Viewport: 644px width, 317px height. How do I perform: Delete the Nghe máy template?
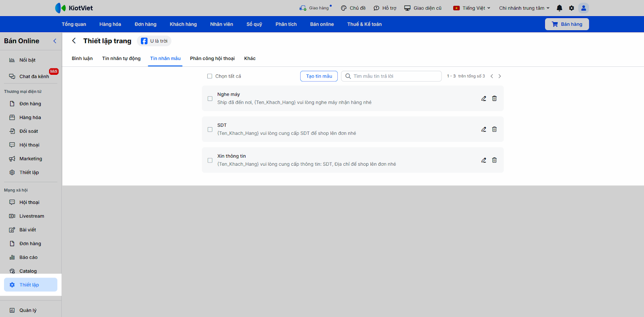click(494, 99)
